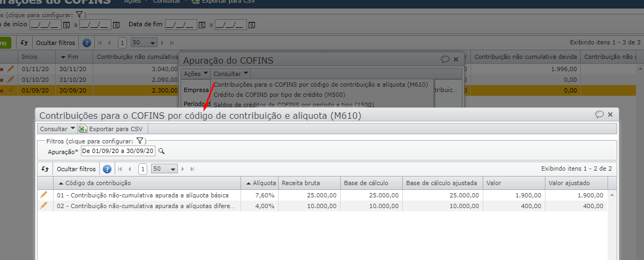This screenshot has height=260, width=644.
Task: Click first Data de fim input field
Action: (x=181, y=25)
